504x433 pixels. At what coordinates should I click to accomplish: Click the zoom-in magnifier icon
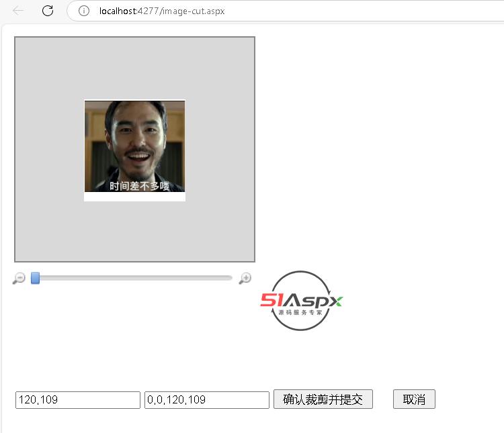pyautogui.click(x=245, y=278)
